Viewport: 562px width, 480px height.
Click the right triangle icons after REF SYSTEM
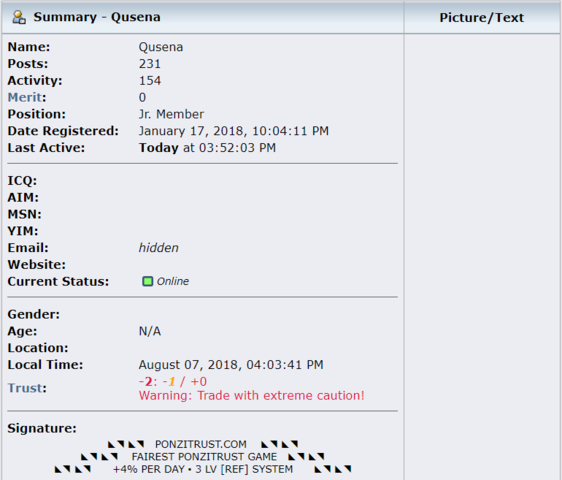(333, 469)
